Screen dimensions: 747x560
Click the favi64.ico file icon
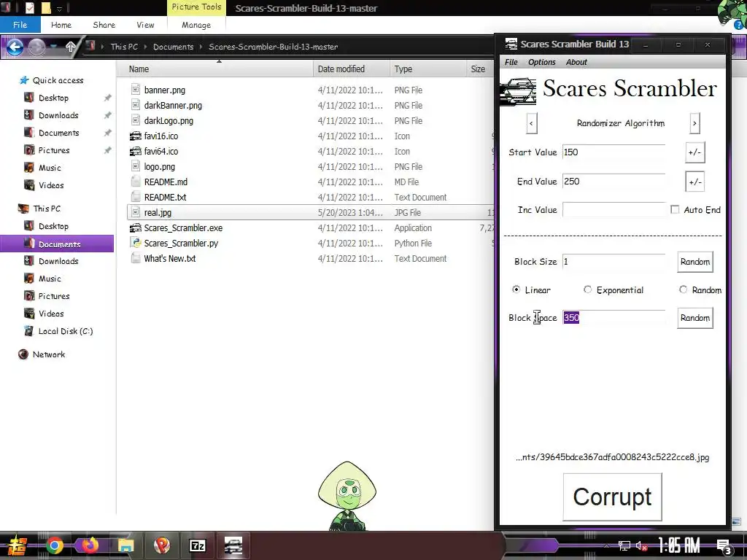point(136,151)
